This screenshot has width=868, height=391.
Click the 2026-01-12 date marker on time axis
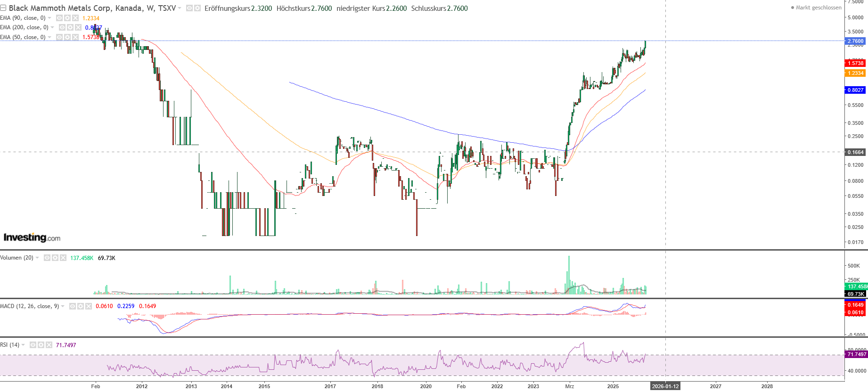pos(665,386)
